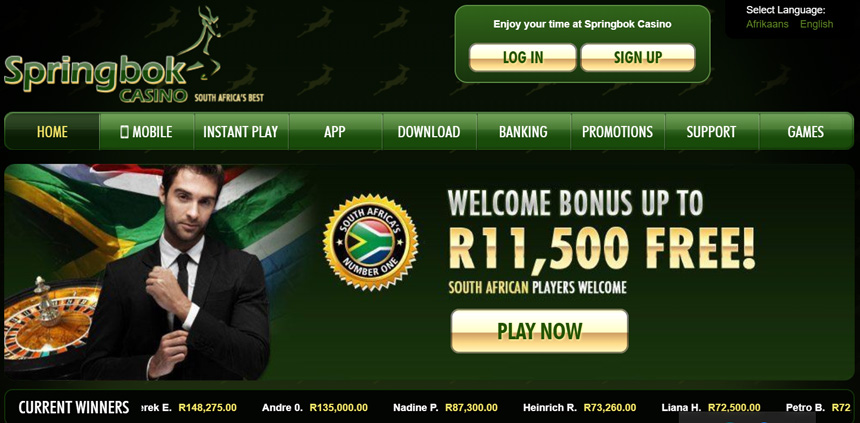Select SUPPORT in the navigation bar
The height and width of the screenshot is (423, 860).
711,132
